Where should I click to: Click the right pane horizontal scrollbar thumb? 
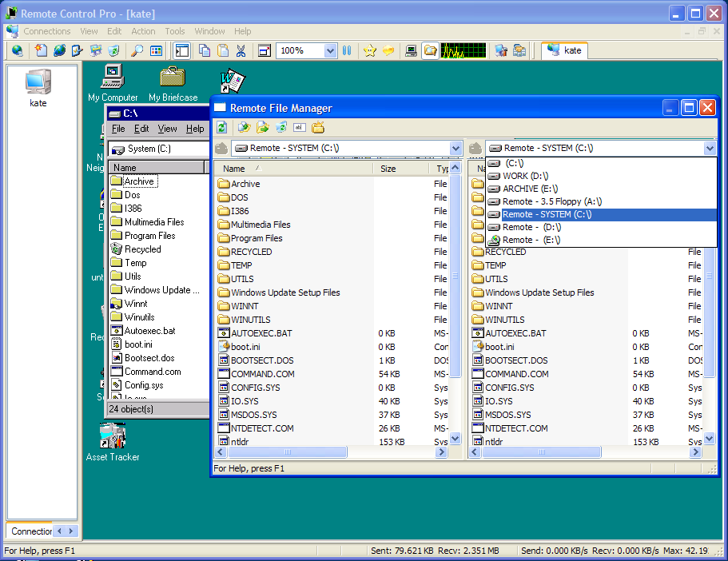coord(541,452)
